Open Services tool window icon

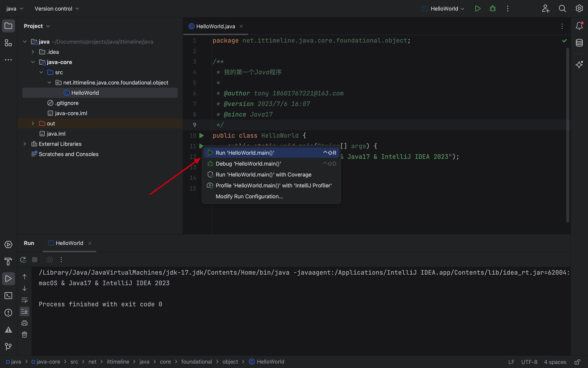[8, 244]
